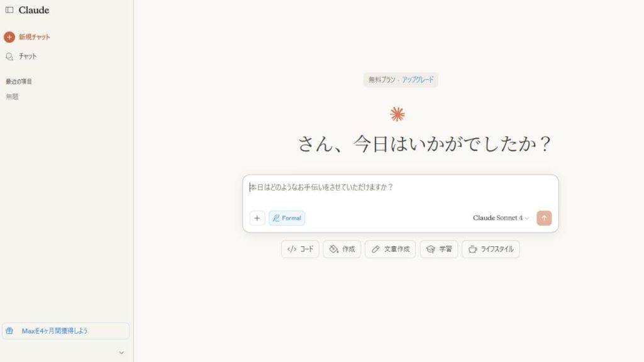Open the recent item 無題
The width and height of the screenshot is (644, 362).
pyautogui.click(x=13, y=97)
